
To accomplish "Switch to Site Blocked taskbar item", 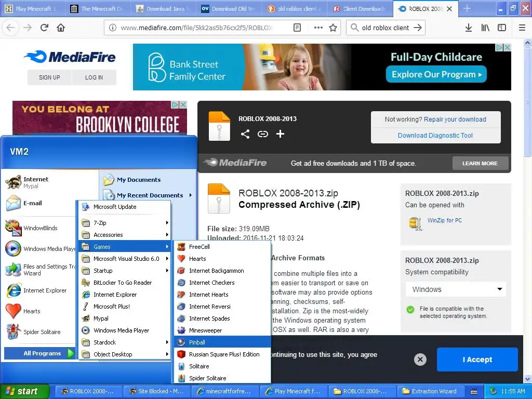I will (x=157, y=391).
